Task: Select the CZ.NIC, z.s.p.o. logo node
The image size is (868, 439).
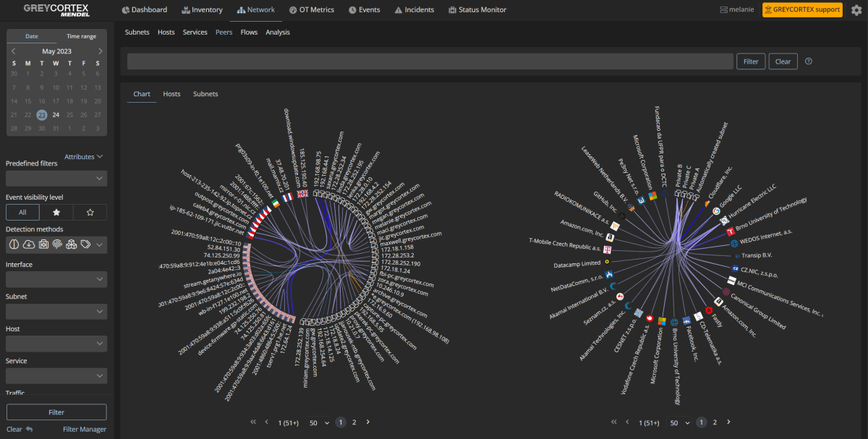Action: pyautogui.click(x=734, y=268)
